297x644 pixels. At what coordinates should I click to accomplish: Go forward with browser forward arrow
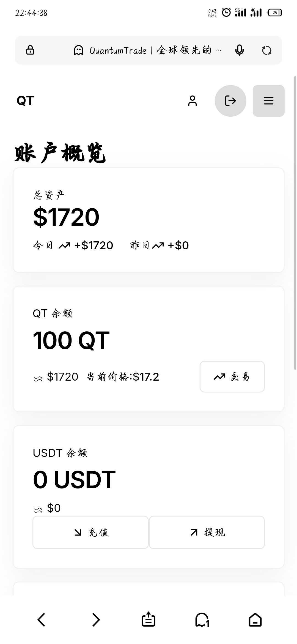pos(96,620)
